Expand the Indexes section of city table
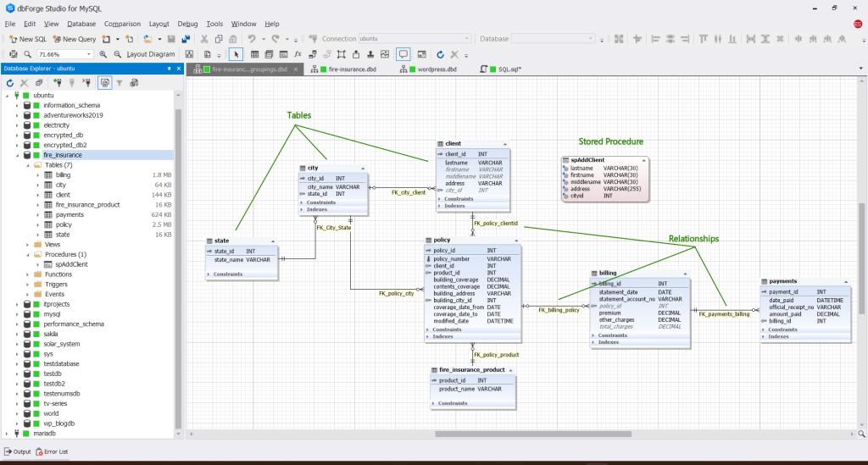The height and width of the screenshot is (465, 868). [x=303, y=209]
